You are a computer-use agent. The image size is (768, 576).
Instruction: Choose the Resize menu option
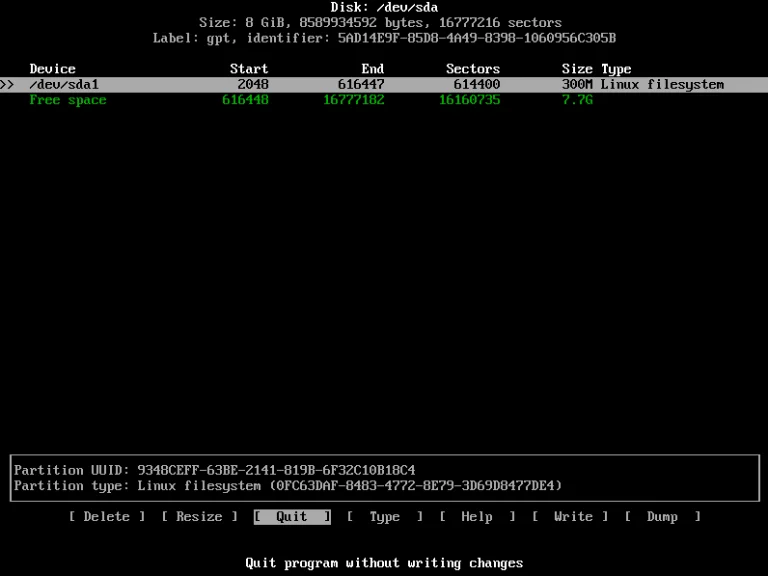[x=199, y=517]
